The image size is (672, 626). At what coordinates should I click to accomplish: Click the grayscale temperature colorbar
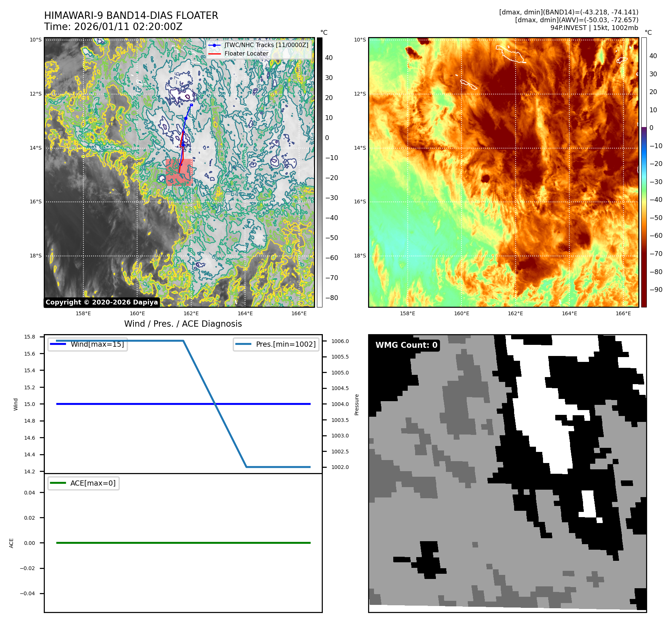(x=320, y=172)
